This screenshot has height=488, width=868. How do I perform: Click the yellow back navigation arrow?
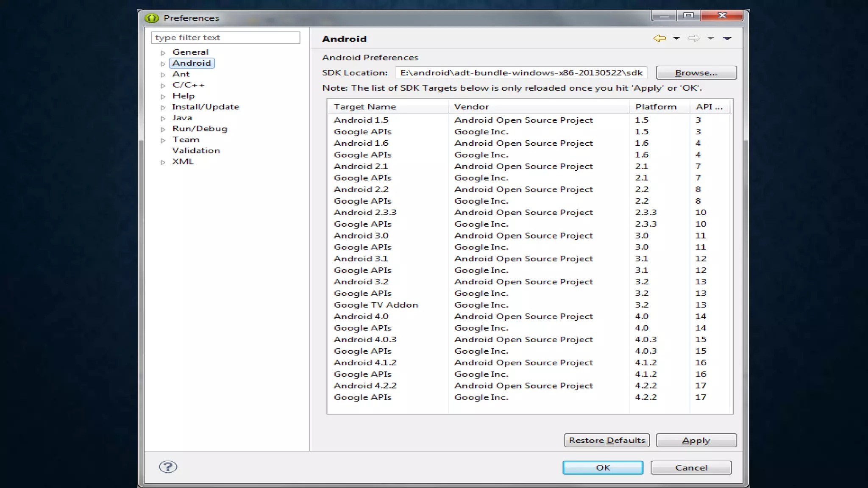(x=659, y=39)
